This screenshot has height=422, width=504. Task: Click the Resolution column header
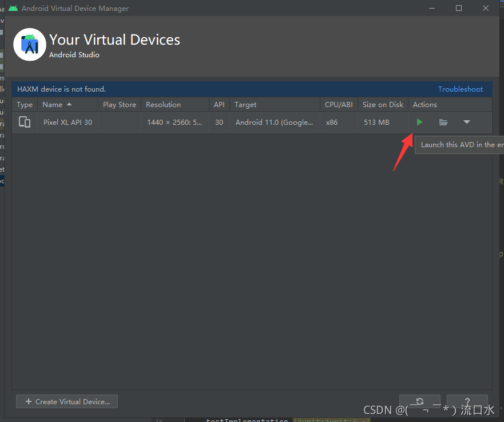pos(175,105)
